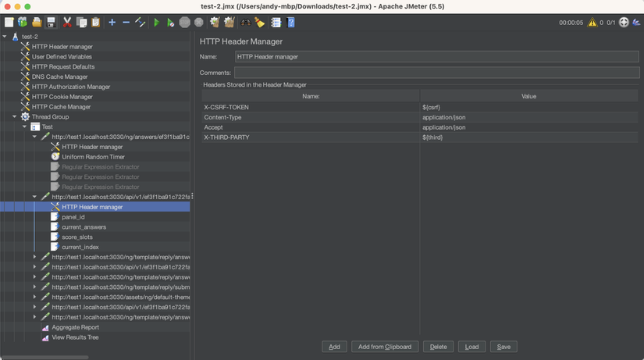Viewport: 644px width, 360px height.
Task: Collapse the ng/answers HTTP request node
Action: pyautogui.click(x=34, y=137)
